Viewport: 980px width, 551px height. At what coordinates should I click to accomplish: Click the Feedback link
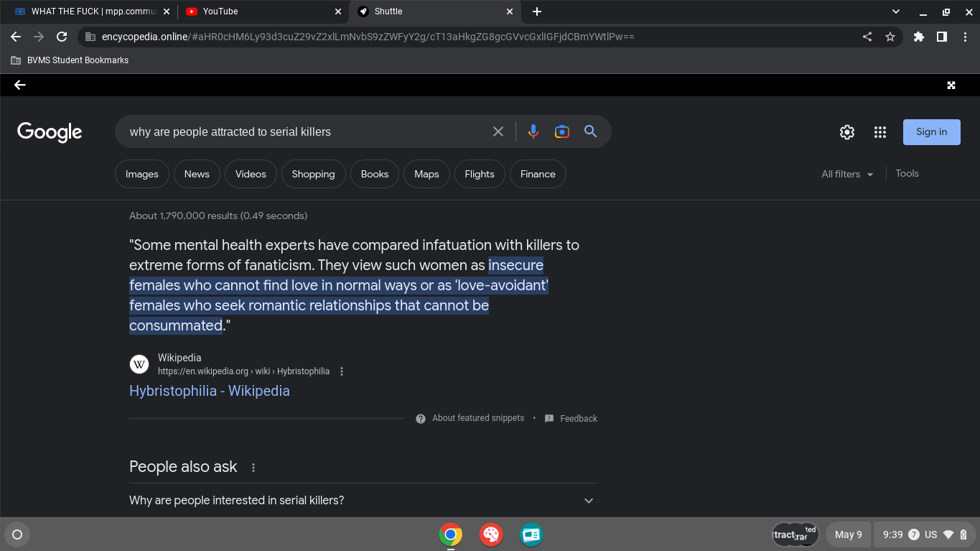[579, 419]
